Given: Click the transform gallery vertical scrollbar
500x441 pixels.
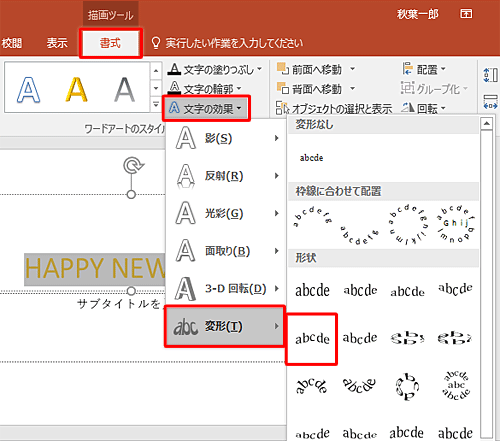Looking at the screenshot, I should [x=487, y=283].
